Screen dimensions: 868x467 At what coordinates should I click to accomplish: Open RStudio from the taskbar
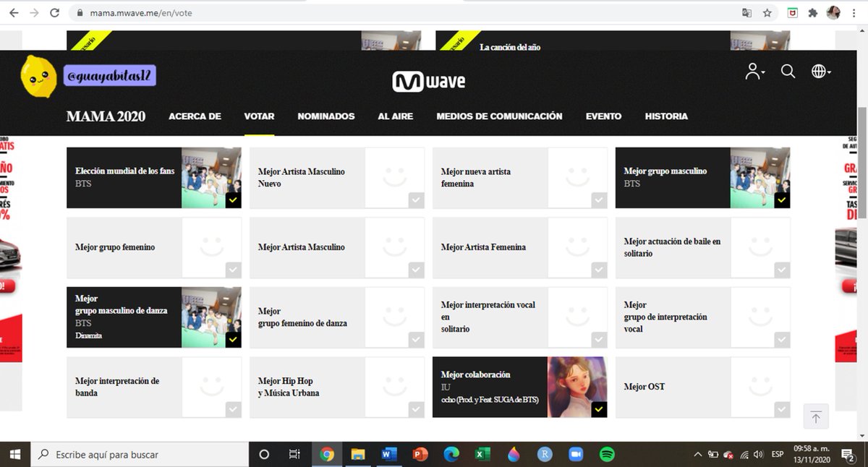[x=545, y=454]
